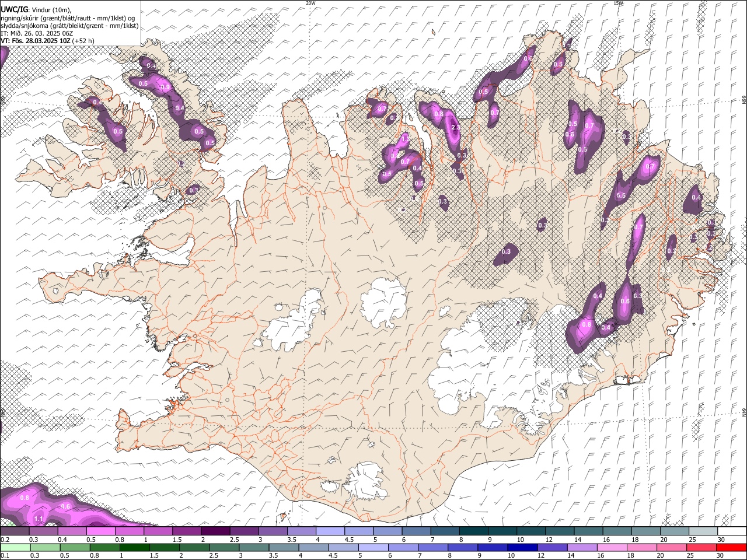Pick the lower legend swatch starting at 0.5
Image resolution: width=747 pixels, height=560 pixels.
coord(75,547)
